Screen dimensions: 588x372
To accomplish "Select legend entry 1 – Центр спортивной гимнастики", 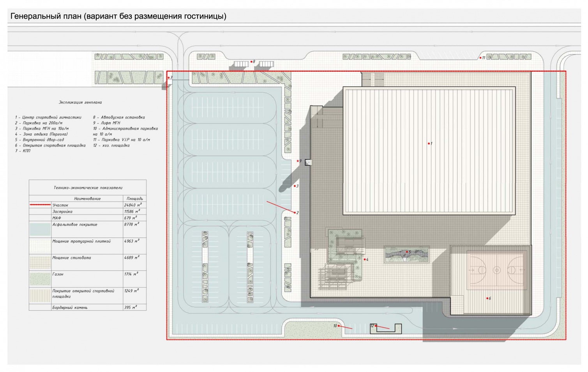I will [x=48, y=117].
